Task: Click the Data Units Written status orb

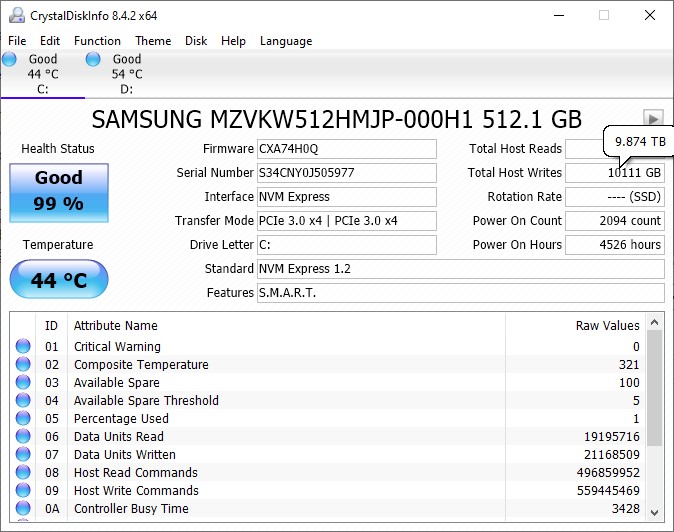Action: [x=23, y=454]
